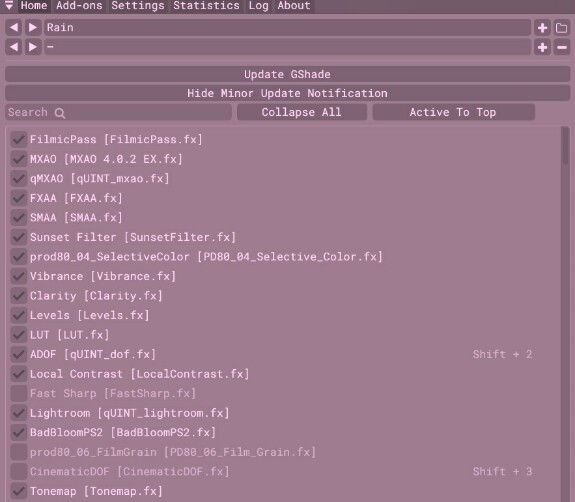Open the Home tab
The width and height of the screenshot is (575, 502).
click(34, 6)
